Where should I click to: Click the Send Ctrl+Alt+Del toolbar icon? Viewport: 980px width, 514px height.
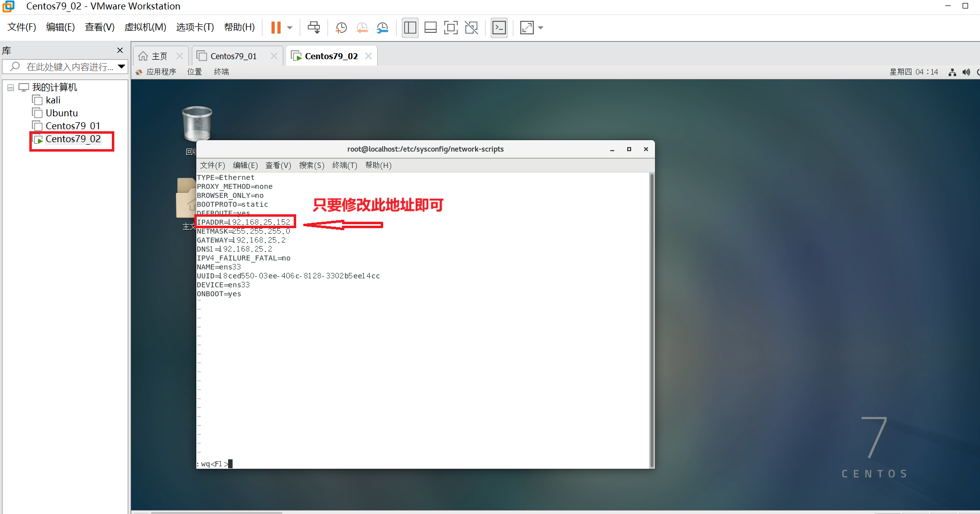click(x=314, y=28)
